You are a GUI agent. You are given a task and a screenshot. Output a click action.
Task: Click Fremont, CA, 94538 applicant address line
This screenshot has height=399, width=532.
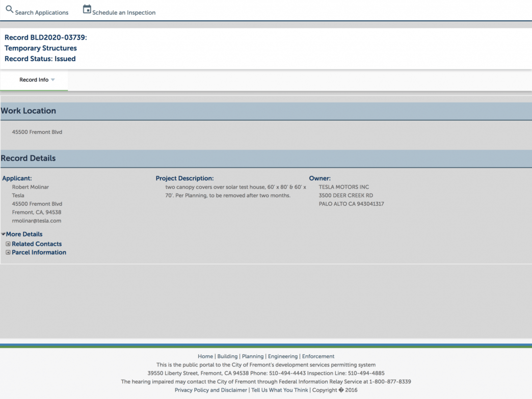point(37,212)
